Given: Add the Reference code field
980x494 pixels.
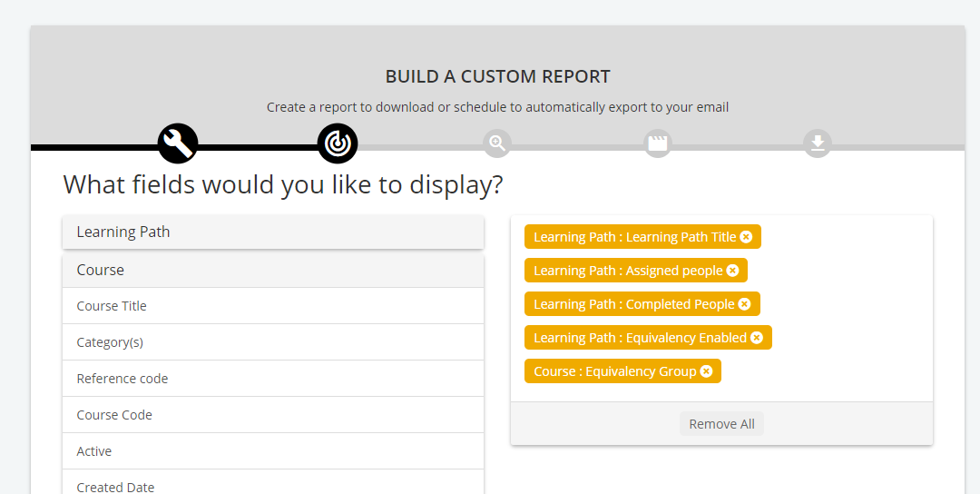Looking at the screenshot, I should [x=273, y=379].
